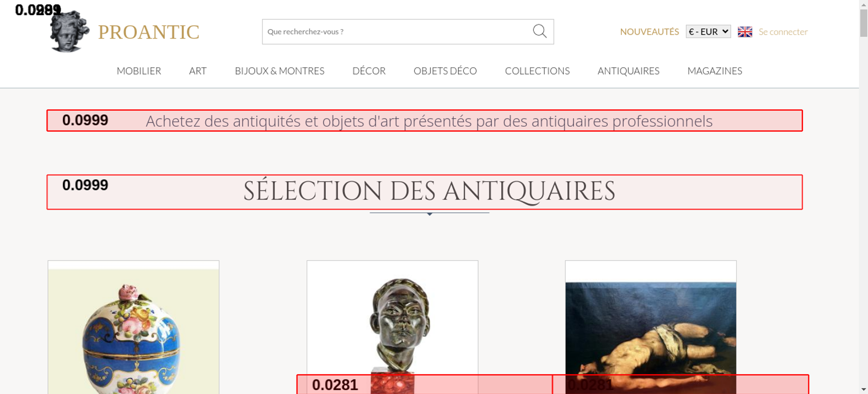The height and width of the screenshot is (394, 868).
Task: Click the Proantic cherub head logo
Action: tap(69, 32)
